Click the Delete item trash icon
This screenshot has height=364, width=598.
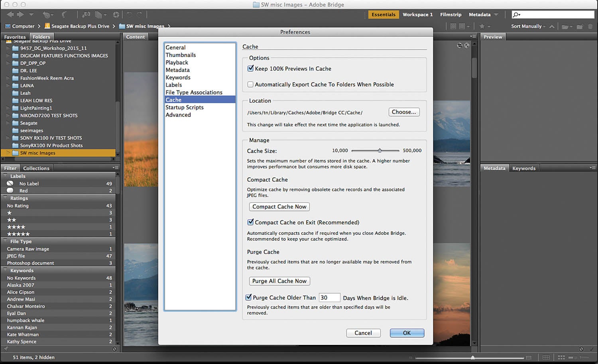coord(591,26)
